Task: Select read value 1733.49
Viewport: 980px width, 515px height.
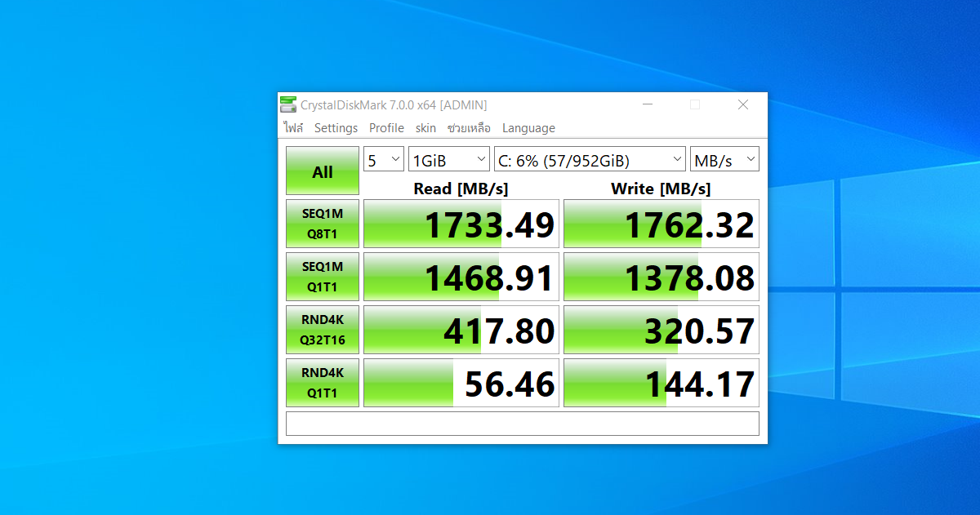Action: coord(461,224)
